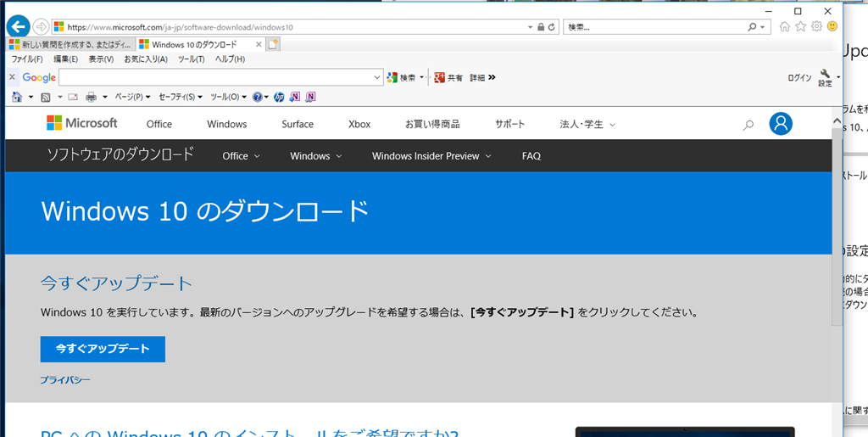Click the grey forward navigation arrow

click(41, 26)
